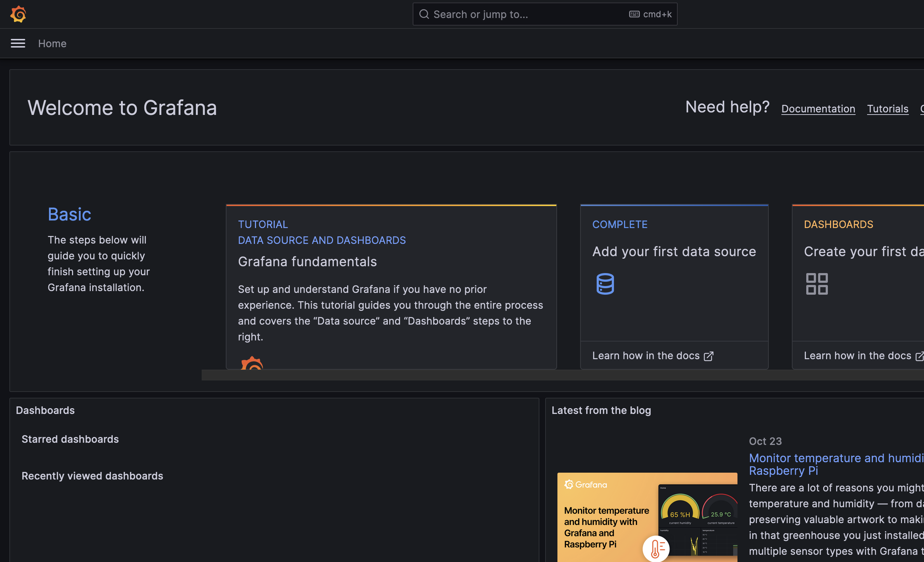Viewport: 924px width, 562px height.
Task: Click the Grafana spiral icon inside the tutorial card
Action: (x=253, y=365)
